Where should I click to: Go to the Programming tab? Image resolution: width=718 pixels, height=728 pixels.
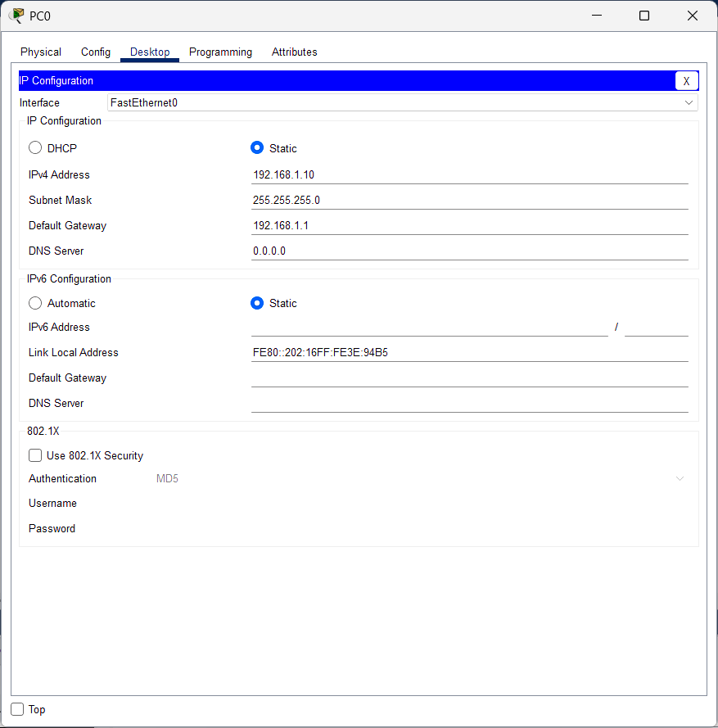(x=220, y=52)
